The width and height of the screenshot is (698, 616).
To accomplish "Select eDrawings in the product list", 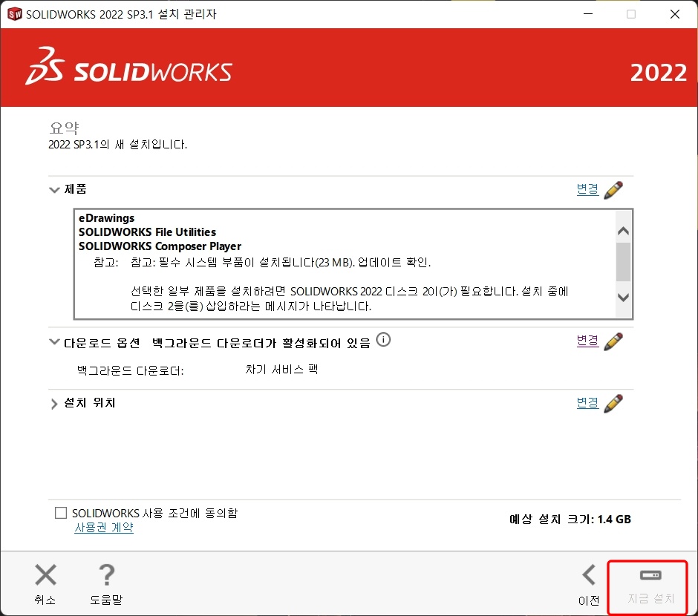I will coord(106,218).
